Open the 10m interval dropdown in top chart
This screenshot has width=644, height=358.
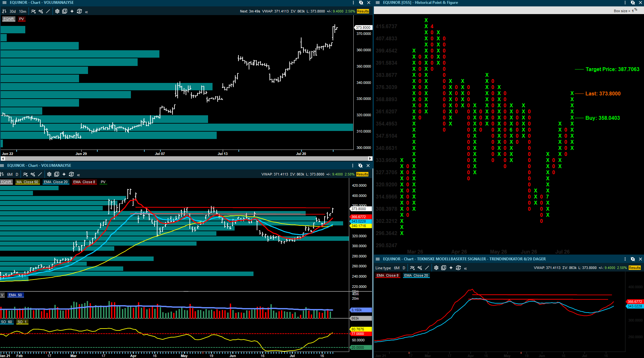point(22,11)
